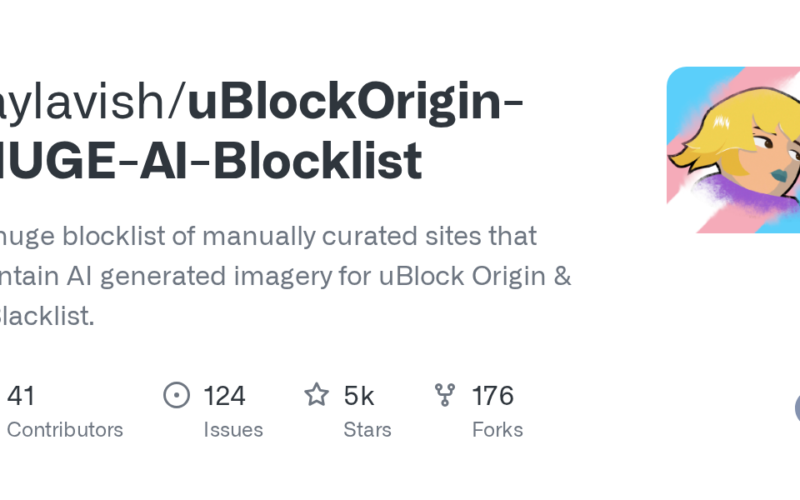Open the "Issues" label

pos(232,430)
